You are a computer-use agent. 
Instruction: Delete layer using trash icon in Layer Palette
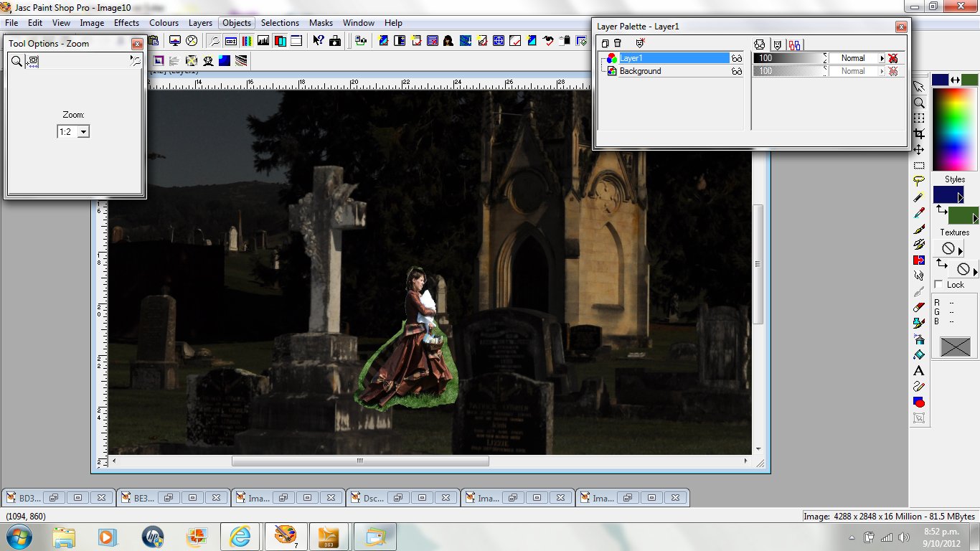point(618,44)
